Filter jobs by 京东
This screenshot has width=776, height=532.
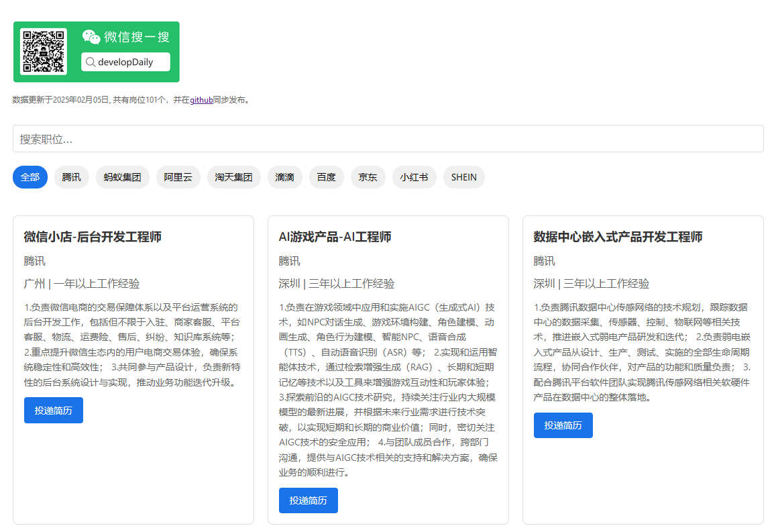tap(368, 177)
